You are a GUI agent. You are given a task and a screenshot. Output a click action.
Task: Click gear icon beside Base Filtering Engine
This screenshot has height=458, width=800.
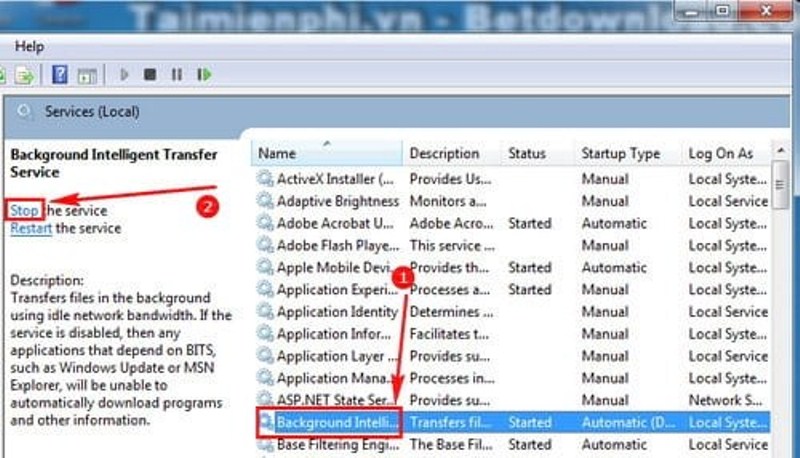[x=265, y=444]
